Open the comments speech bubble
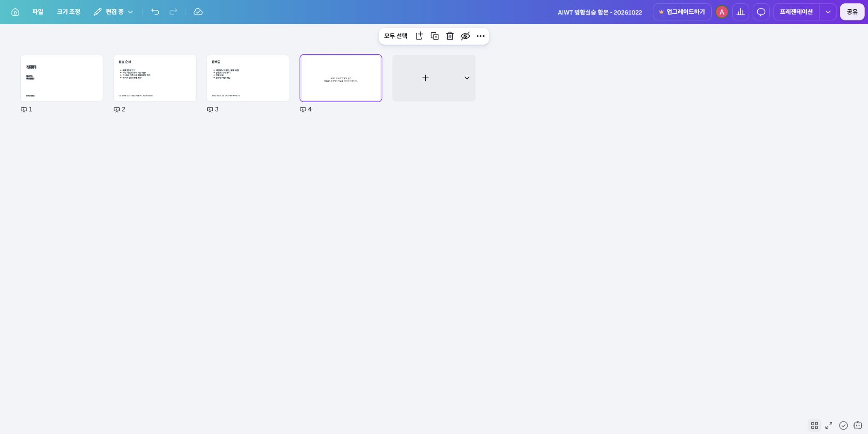Screen dimensions: 868x434 click(761, 12)
